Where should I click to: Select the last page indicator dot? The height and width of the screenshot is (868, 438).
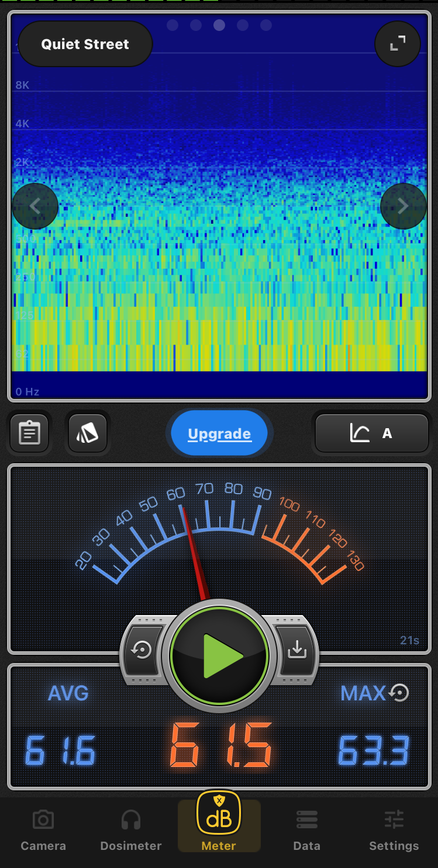(x=266, y=25)
